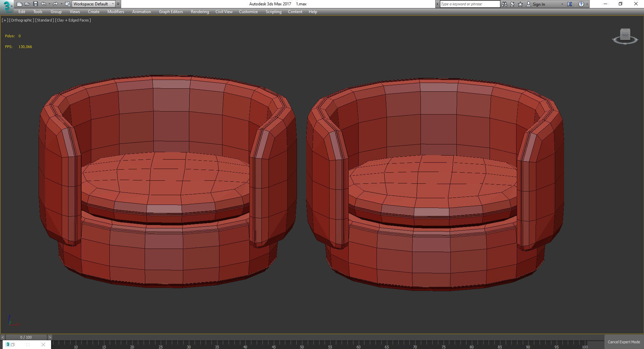Open the 3ds Max application menu logo
Image resolution: width=644 pixels, height=349 pixels.
pyautogui.click(x=7, y=6)
